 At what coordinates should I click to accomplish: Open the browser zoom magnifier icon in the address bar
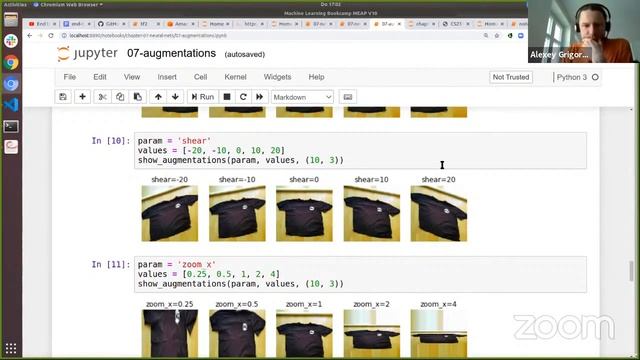486,36
